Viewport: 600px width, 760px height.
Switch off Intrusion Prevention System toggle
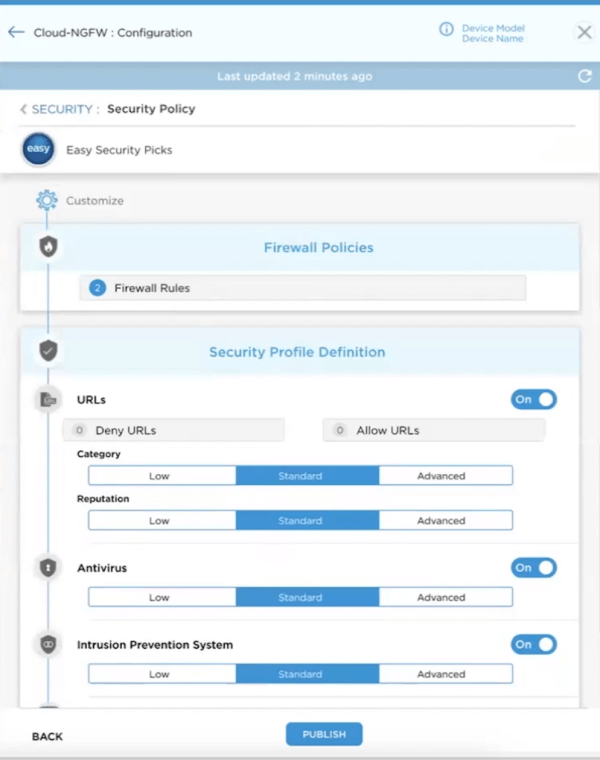[x=534, y=645]
